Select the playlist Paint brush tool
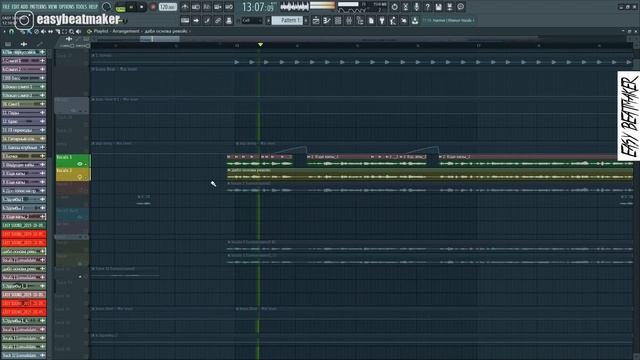Viewport: 640px width, 360px height. [x=29, y=31]
